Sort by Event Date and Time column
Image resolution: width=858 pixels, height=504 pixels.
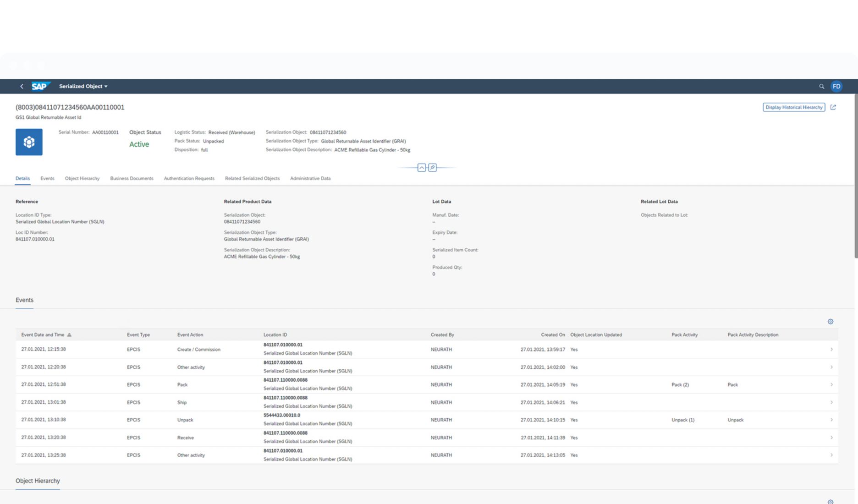click(43, 335)
